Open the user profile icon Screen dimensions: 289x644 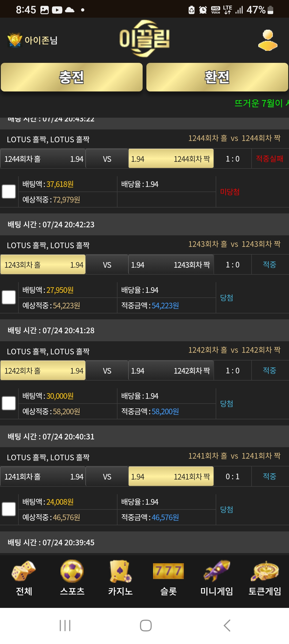click(x=268, y=40)
